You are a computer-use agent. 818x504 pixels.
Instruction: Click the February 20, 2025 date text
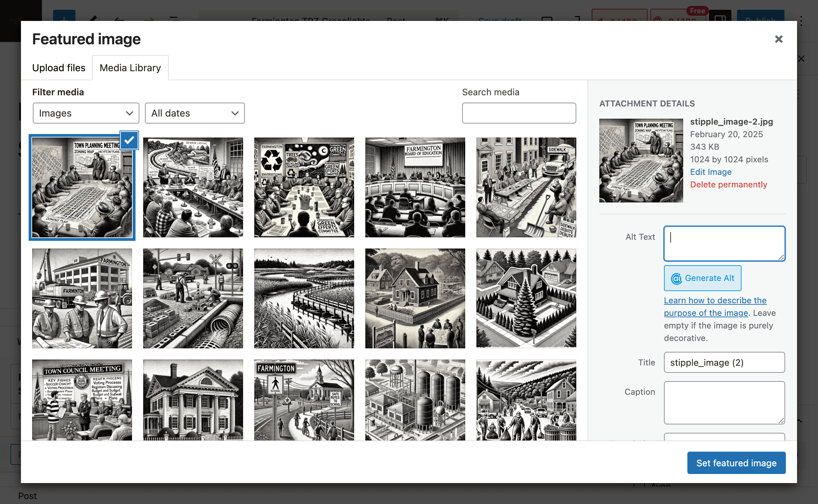coord(726,134)
